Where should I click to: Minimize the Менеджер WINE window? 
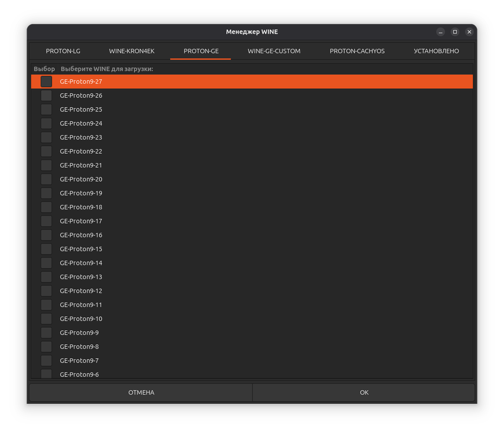[441, 32]
